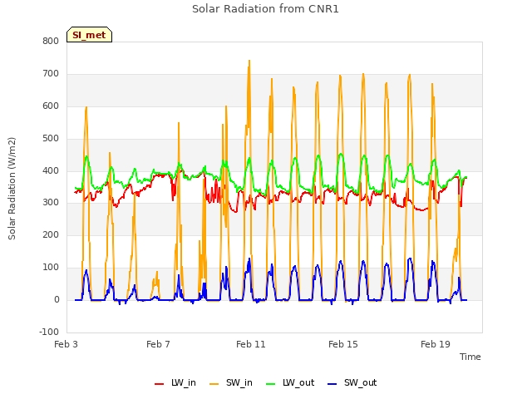Image resolution: width=532 pixels, height=399 pixels.
Task: Click the 600 y-axis tick label
Action: 51,106
